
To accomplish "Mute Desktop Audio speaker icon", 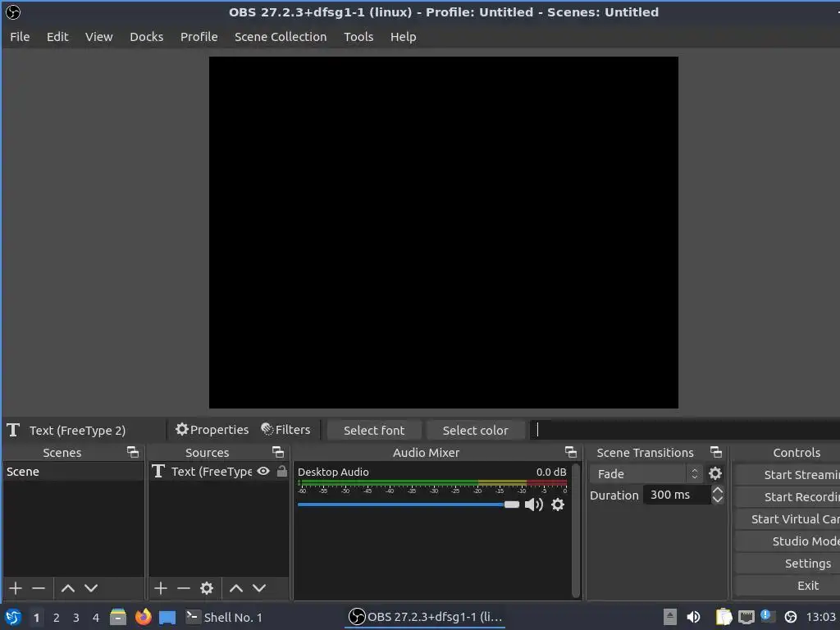I will [x=533, y=504].
